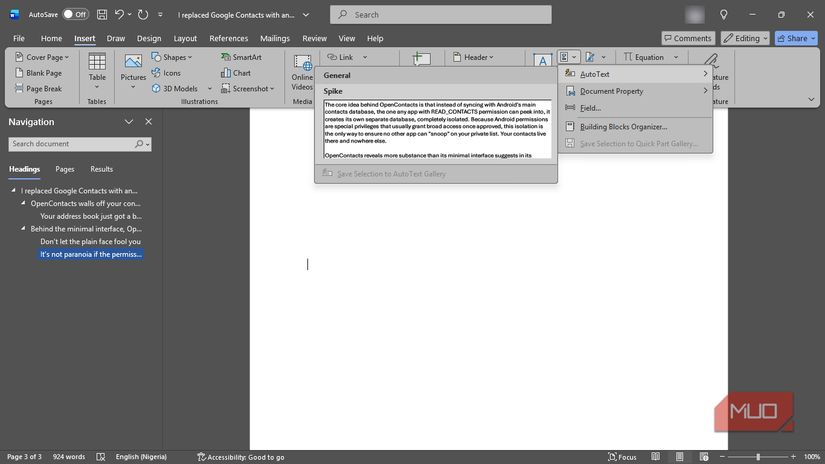Screen dimensions: 825x464
Task: Click the Navigation search magnifier icon
Action: click(x=139, y=144)
